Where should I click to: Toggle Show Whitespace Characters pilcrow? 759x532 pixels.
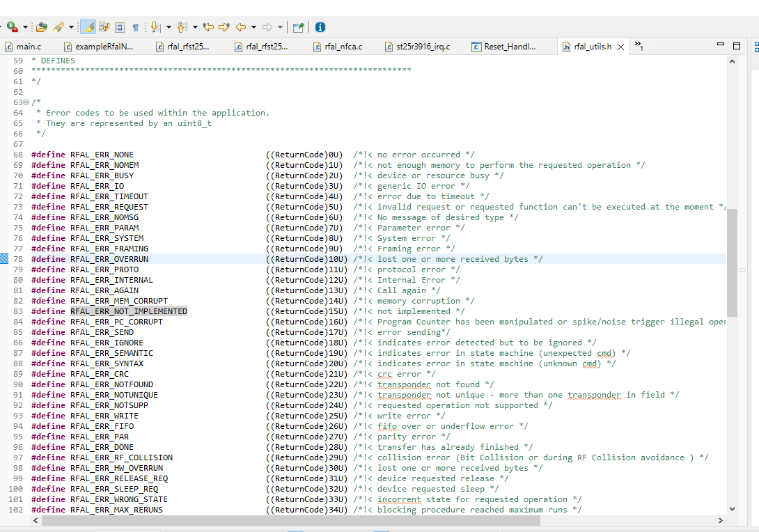click(x=136, y=27)
